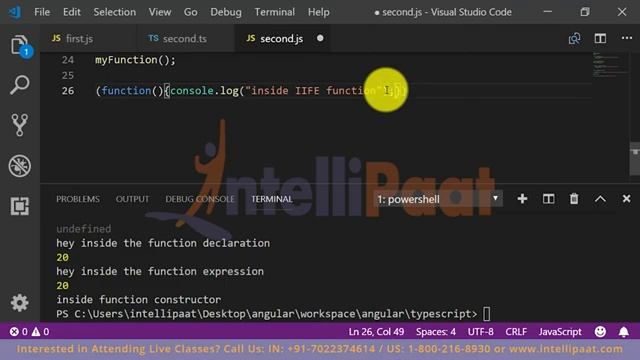Close unsaved second.js tab dot
Screen dimensions: 640x360
[x=320, y=38]
